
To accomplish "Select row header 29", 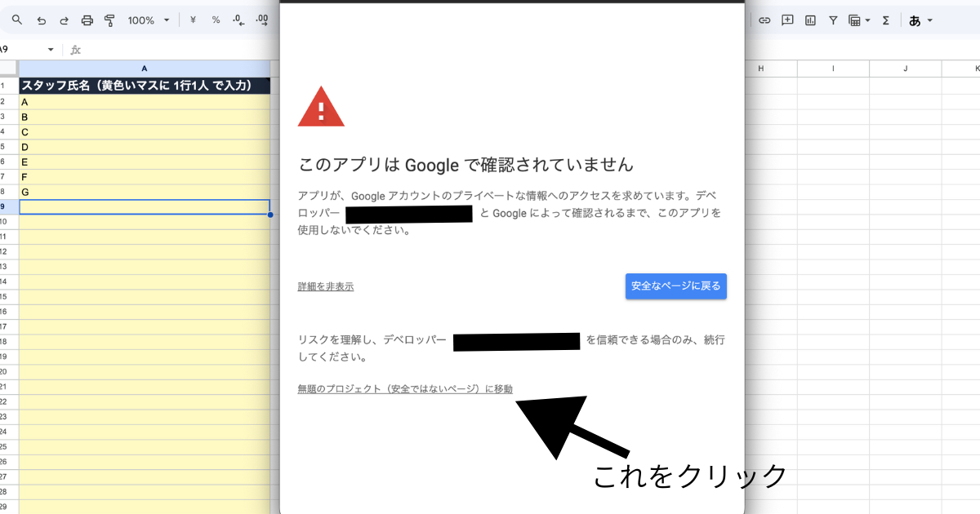I will tap(9, 507).
